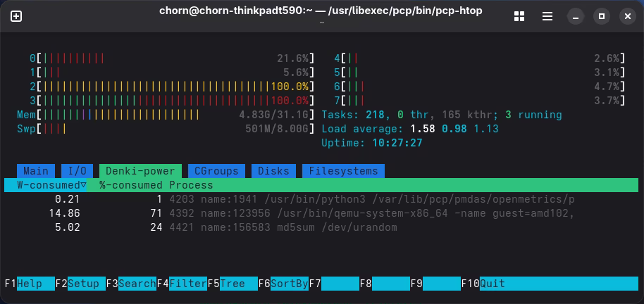Image resolution: width=644 pixels, height=304 pixels.
Task: Open F6 SortBy menu
Action: pos(283,284)
